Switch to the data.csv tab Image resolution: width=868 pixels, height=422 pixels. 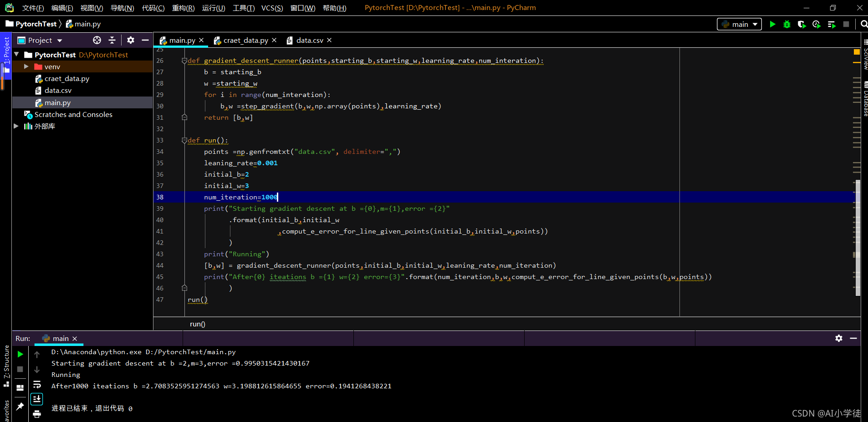point(310,40)
